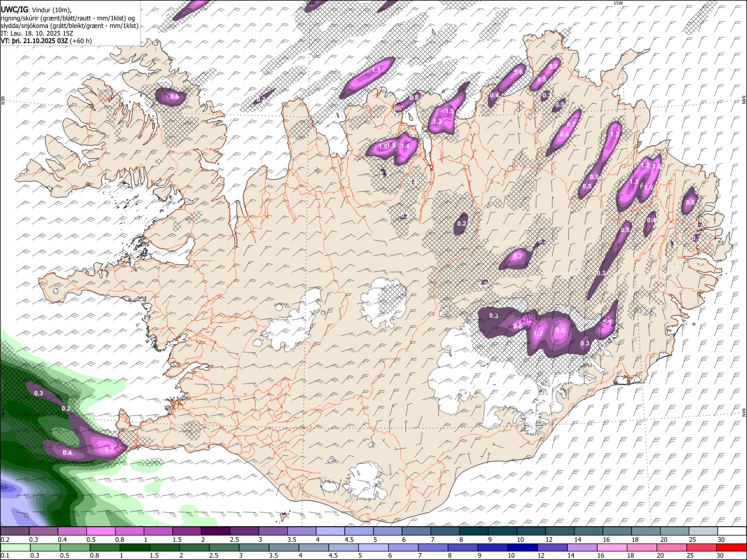Select the lavender 4–4.5 snow legend swatch
The width and height of the screenshot is (747, 560).
click(x=329, y=531)
